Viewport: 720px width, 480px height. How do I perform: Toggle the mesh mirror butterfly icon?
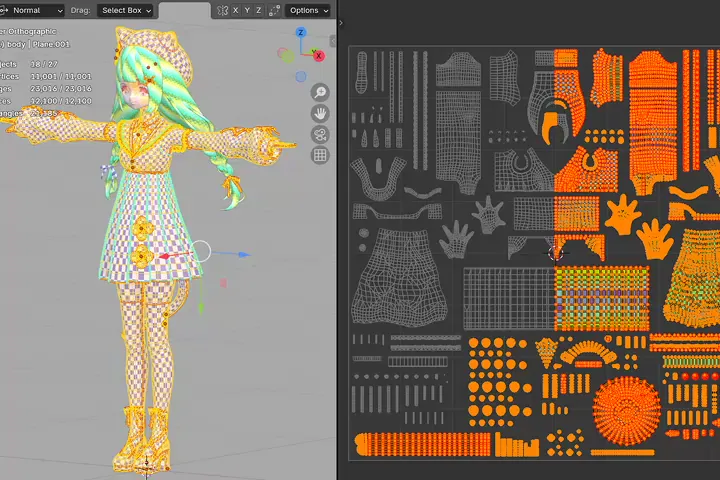(222, 10)
